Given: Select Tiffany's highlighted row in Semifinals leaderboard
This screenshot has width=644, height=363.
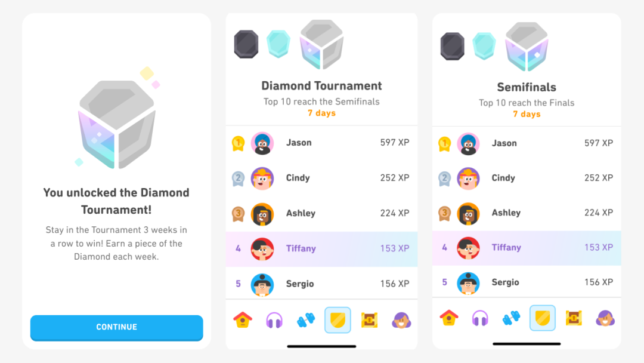Looking at the screenshot, I should coord(527,248).
